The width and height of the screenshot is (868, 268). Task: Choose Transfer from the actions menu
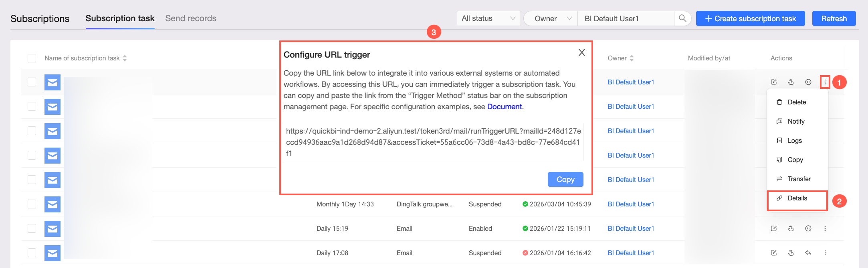(797, 179)
